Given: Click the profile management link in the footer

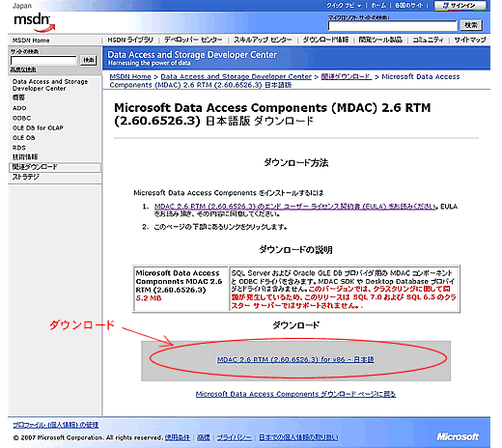Looking at the screenshot, I should click(55, 425).
